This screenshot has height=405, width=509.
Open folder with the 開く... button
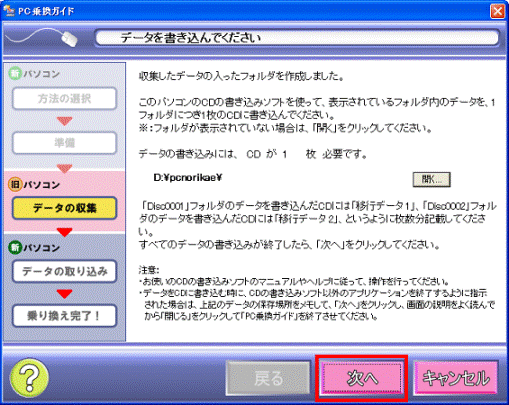click(431, 179)
